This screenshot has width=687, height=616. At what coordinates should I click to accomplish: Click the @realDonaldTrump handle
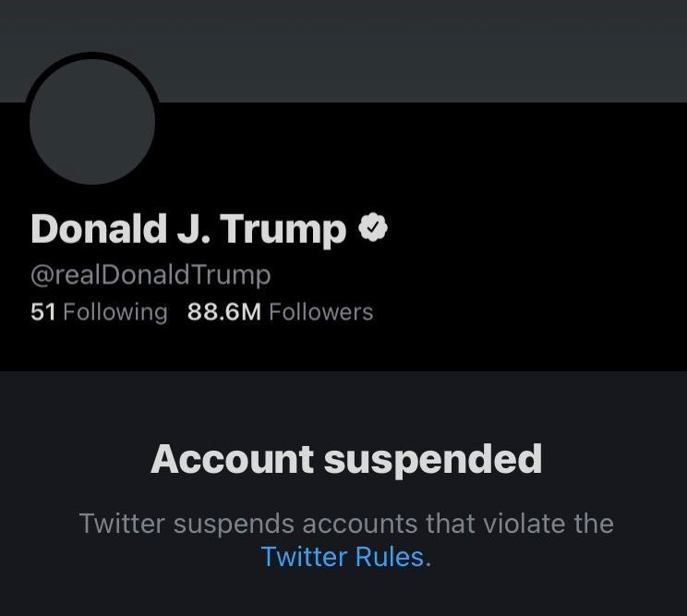tap(151, 274)
